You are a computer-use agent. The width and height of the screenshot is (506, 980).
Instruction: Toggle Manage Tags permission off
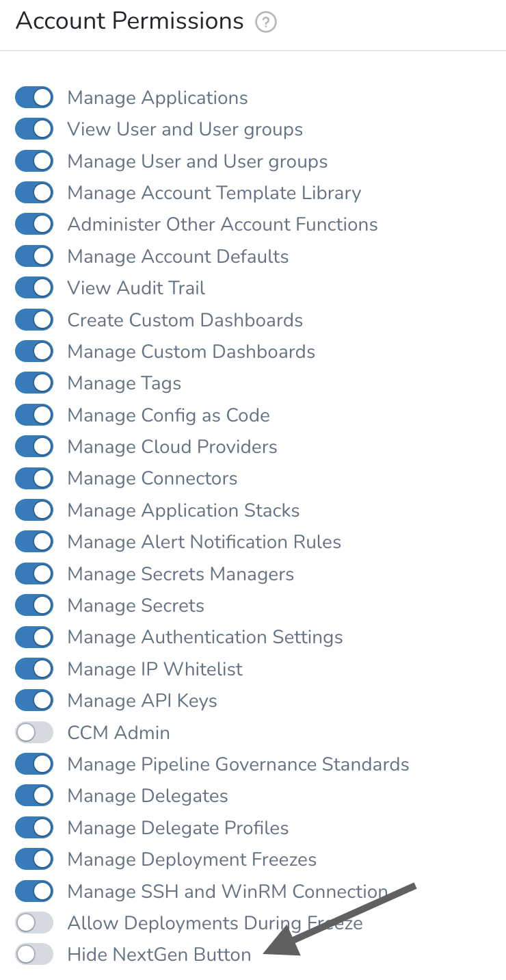point(34,383)
